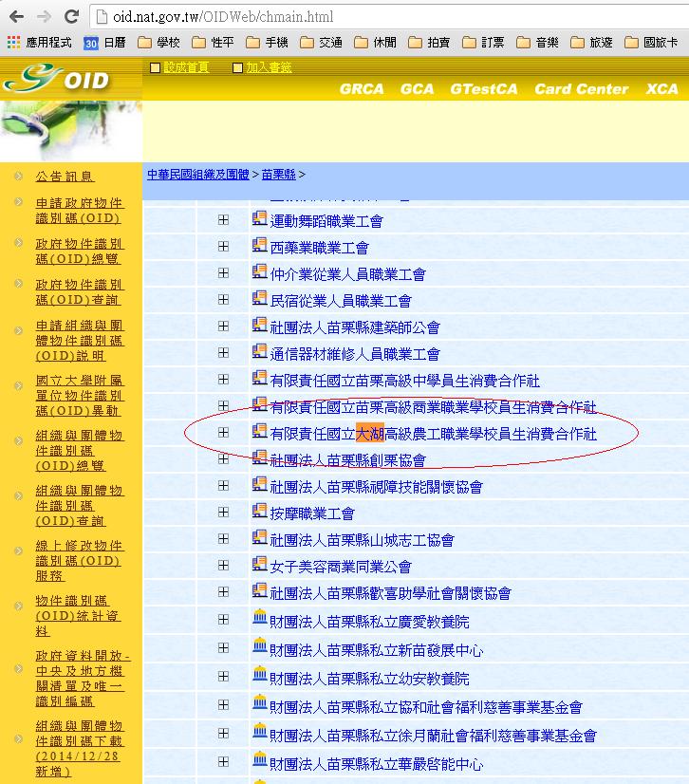Click building icon beside 財團法人苗栗縣私立華嚴啟能中心

pyautogui.click(x=260, y=761)
